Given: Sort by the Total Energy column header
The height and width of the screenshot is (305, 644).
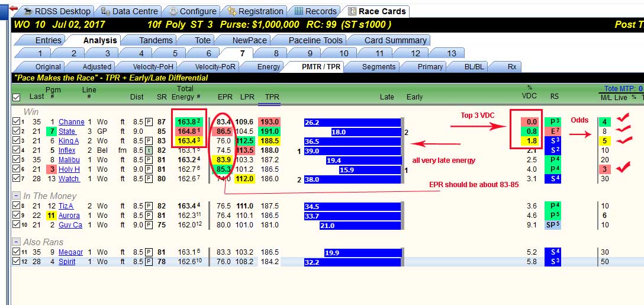Looking at the screenshot, I should [x=185, y=93].
